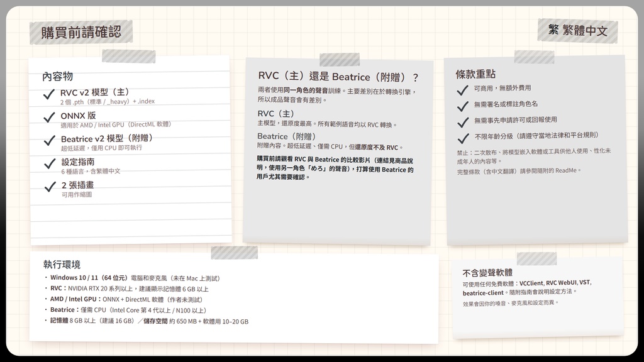Click the RVC（主） subheading in the middle note
The width and height of the screenshot is (644, 362).
[276, 114]
